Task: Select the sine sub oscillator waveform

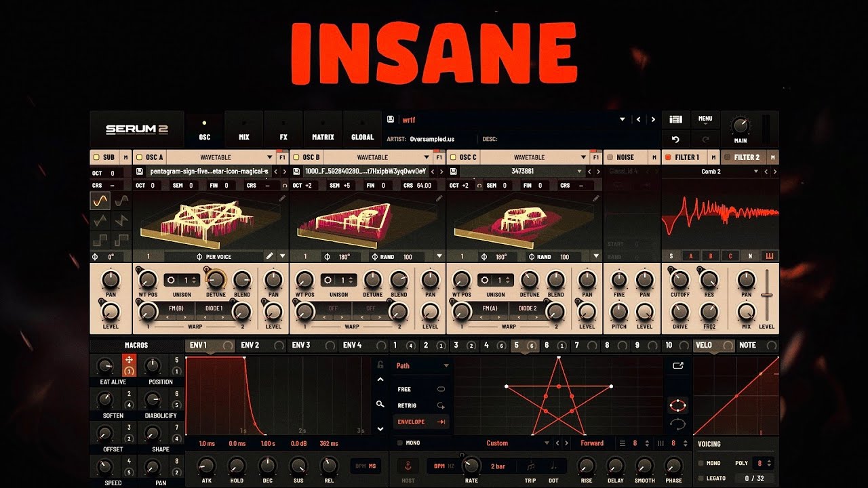Action: tap(100, 201)
